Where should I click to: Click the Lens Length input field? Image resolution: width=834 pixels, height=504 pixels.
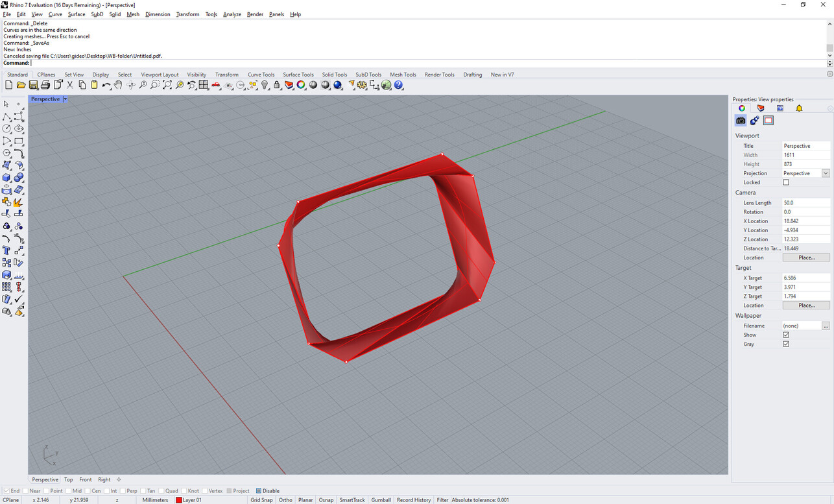[x=805, y=203]
